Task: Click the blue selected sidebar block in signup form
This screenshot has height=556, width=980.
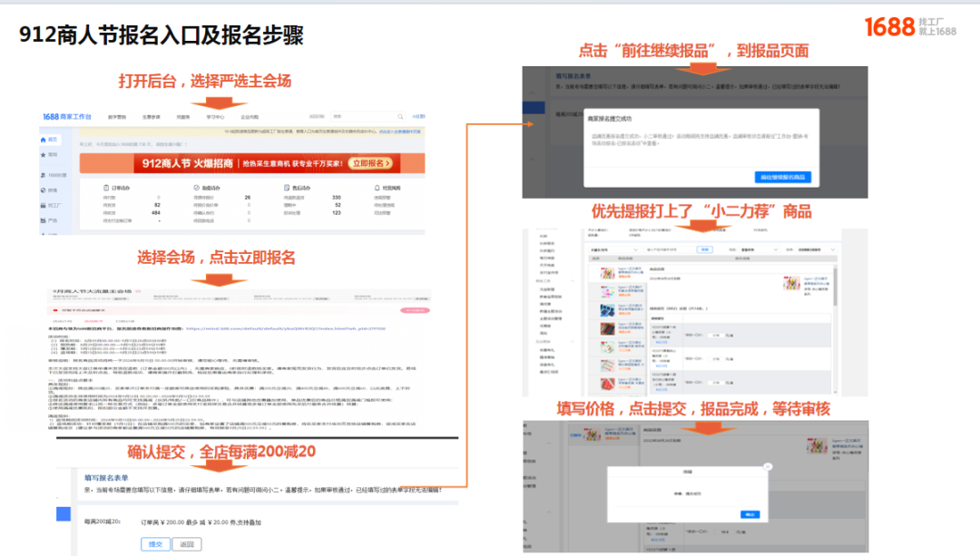Action: tap(64, 513)
